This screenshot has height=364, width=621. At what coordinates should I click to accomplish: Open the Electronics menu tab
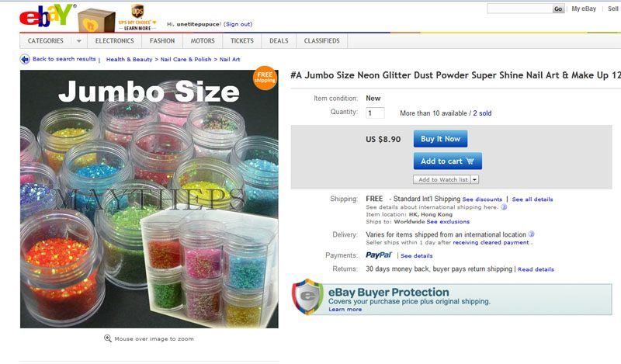114,41
